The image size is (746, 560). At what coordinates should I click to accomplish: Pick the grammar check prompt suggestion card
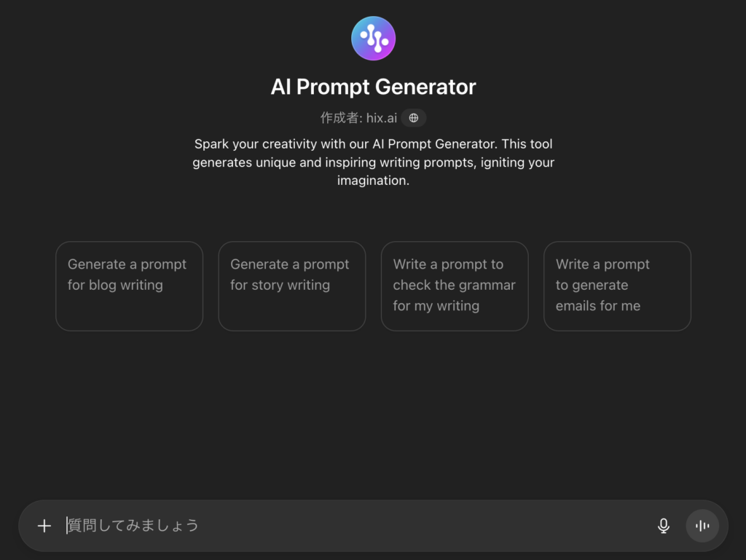click(455, 286)
